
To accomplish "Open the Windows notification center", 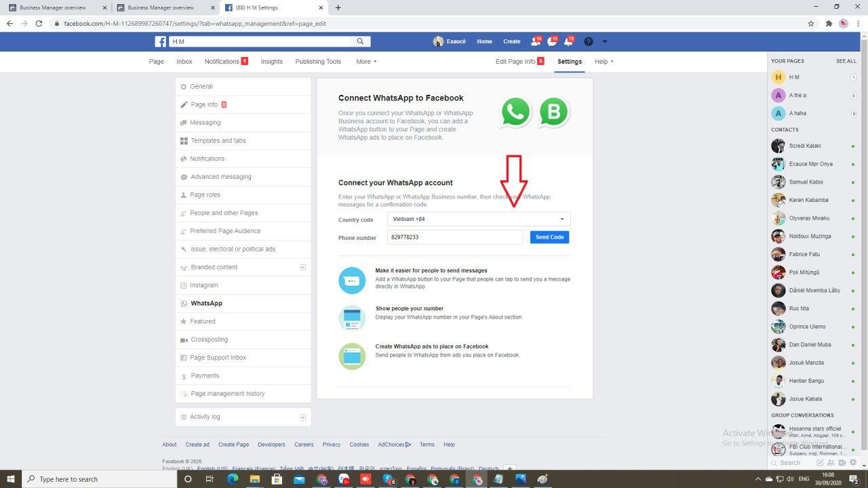I will click(854, 479).
